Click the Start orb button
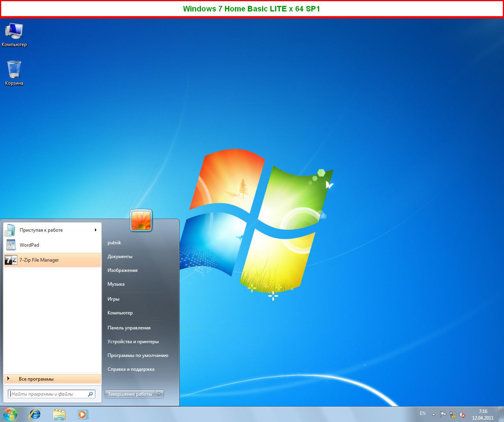Screen dimensions: 504x422 point(10,415)
